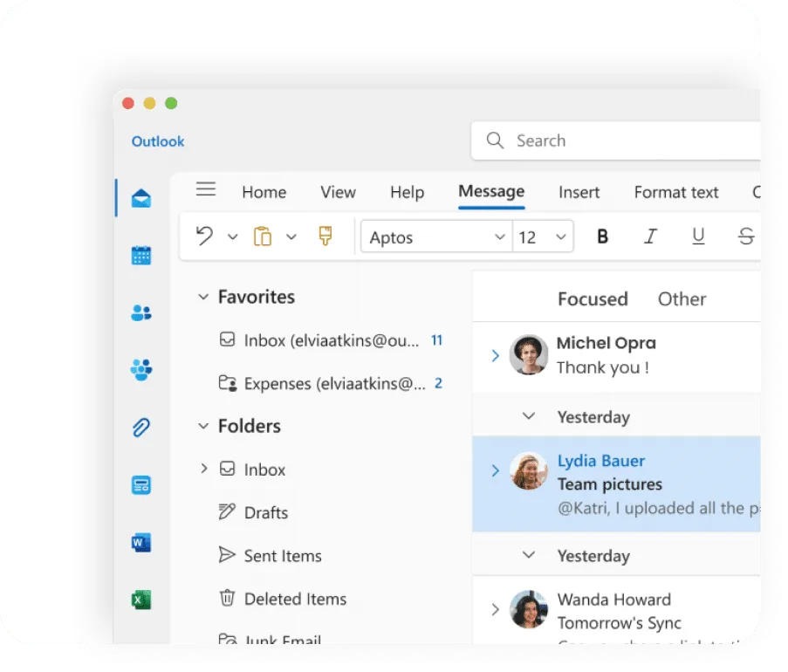Open the Insert tab
Image resolution: width=788 pixels, height=672 pixels.
579,192
